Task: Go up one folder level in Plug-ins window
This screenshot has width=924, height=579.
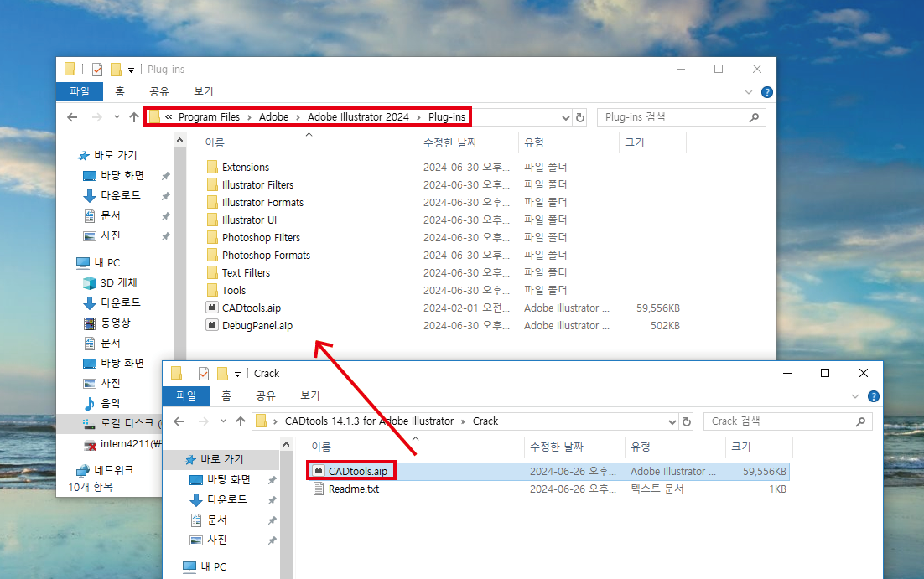Action: click(x=134, y=117)
